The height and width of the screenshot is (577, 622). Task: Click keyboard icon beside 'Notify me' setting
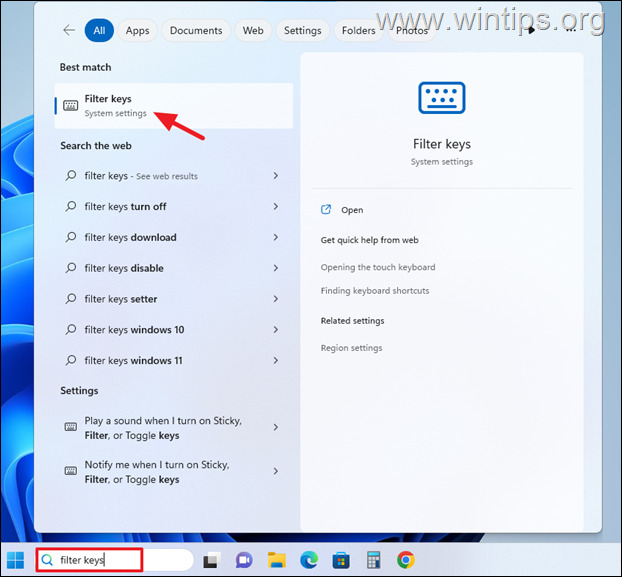tap(71, 471)
